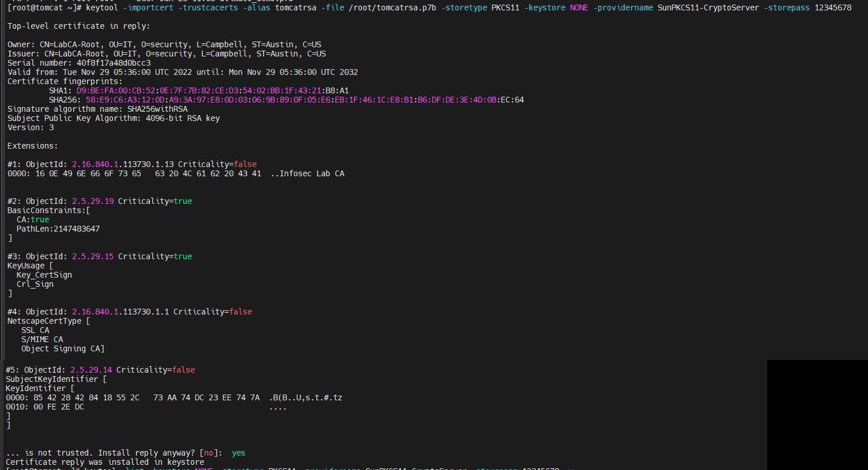Select the SHA256 fingerprint value
868x470 pixels.
(305, 100)
